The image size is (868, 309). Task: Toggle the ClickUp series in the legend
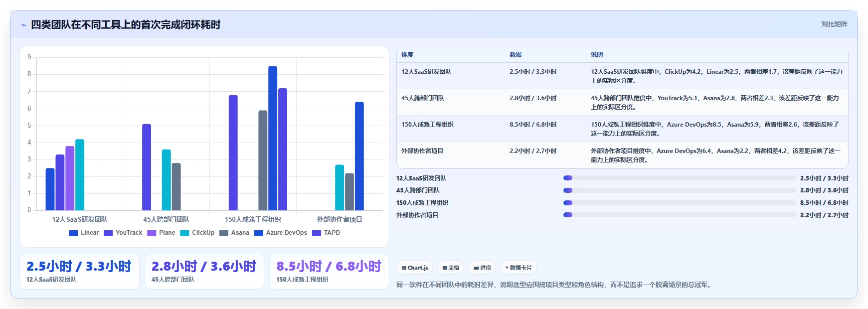click(x=197, y=233)
